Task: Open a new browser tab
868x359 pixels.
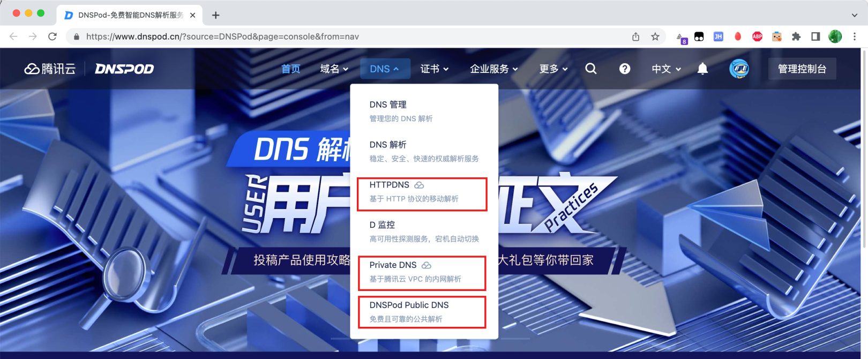Action: 215,15
